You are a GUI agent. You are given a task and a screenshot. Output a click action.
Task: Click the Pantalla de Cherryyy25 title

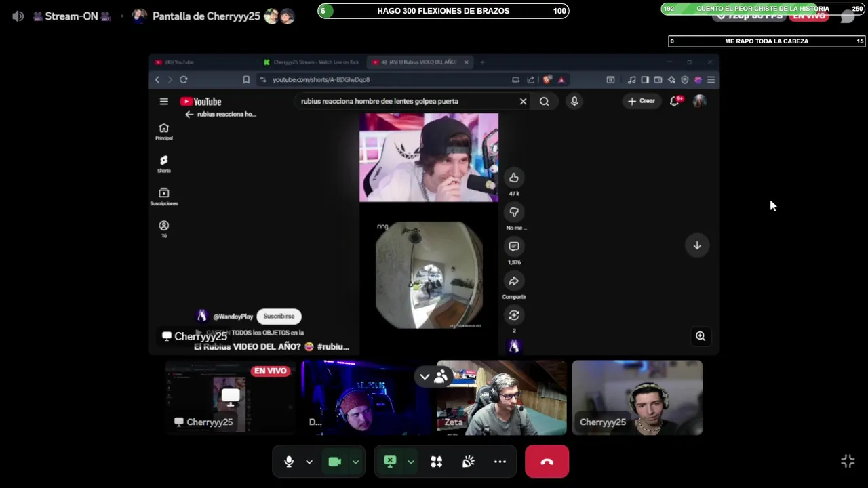click(206, 16)
